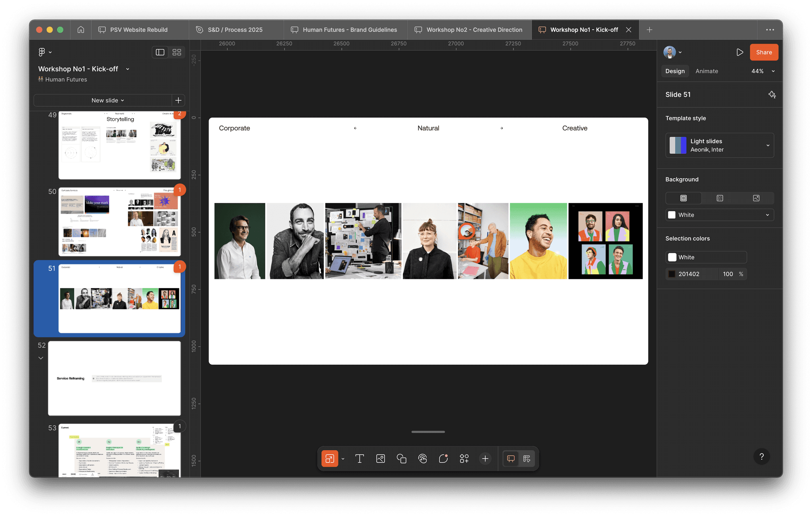812x516 pixels.
Task: Click the home icon in tab bar
Action: 81,30
